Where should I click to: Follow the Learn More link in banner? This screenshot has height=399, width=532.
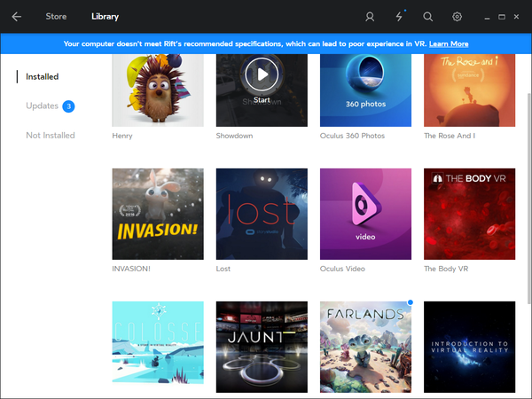[x=449, y=43]
